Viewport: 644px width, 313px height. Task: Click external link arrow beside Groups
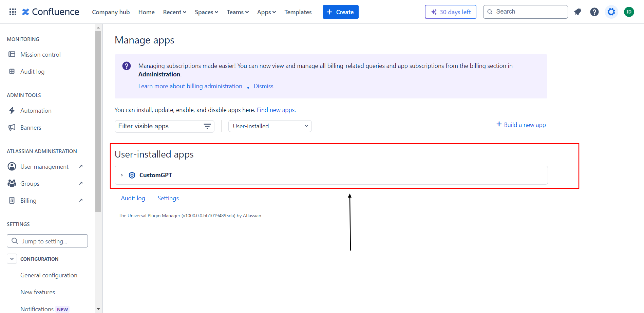tap(81, 183)
